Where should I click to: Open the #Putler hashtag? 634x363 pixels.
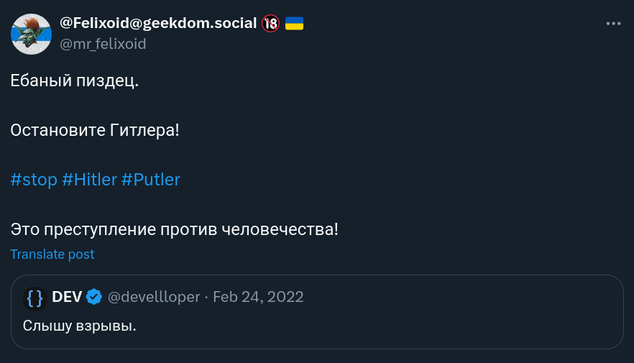pos(151,179)
